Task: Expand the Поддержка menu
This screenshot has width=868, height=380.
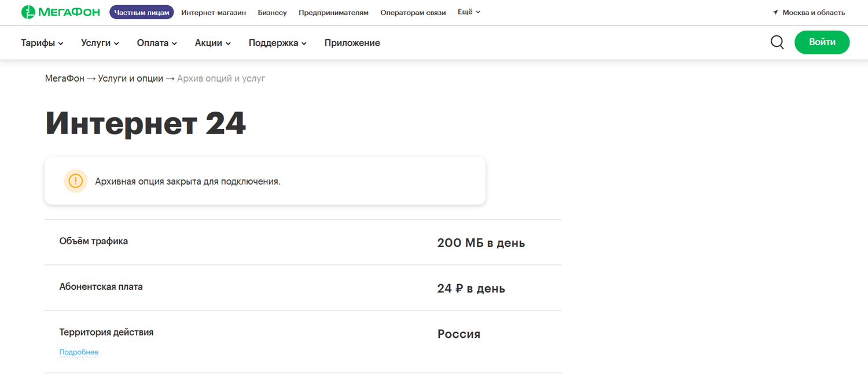Action: point(278,43)
